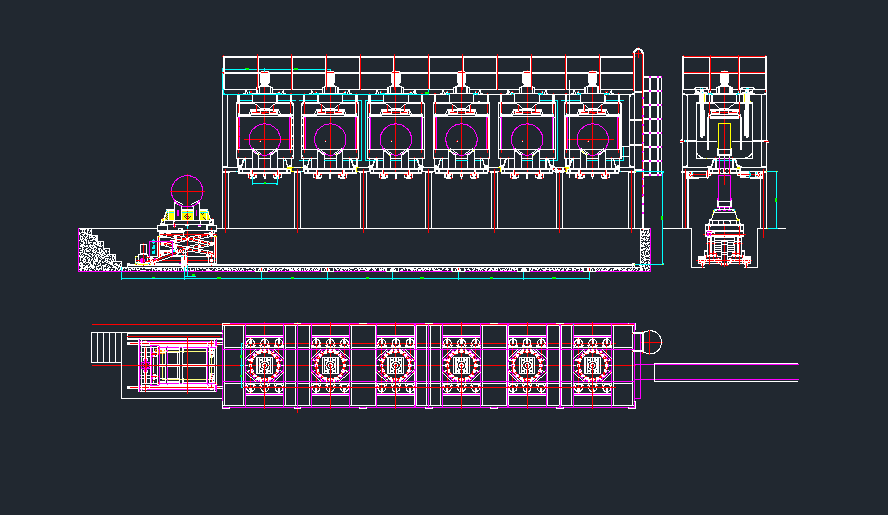
Task: Select the third furnace chamber circle in elevation
Action: (396, 137)
